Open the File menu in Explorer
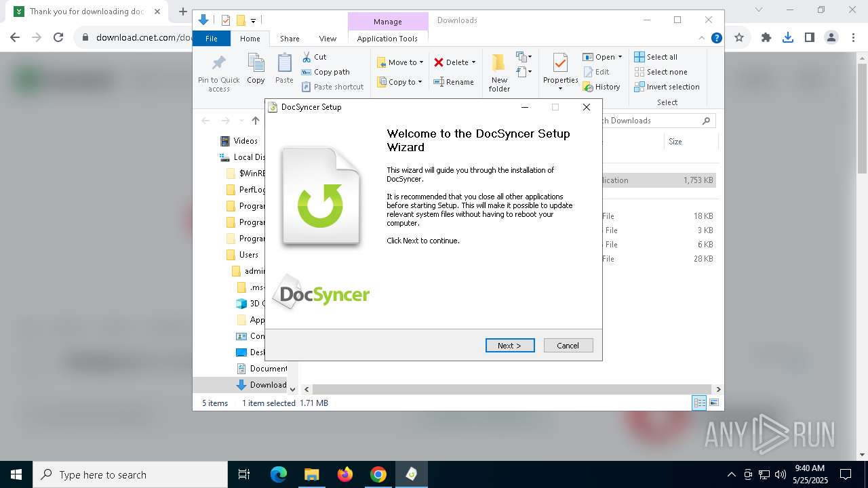 coord(212,39)
